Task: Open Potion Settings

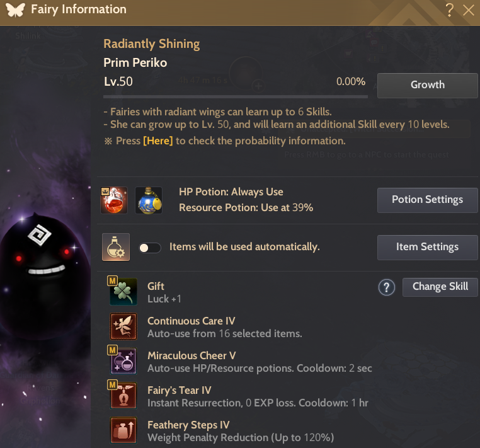Action: (427, 200)
